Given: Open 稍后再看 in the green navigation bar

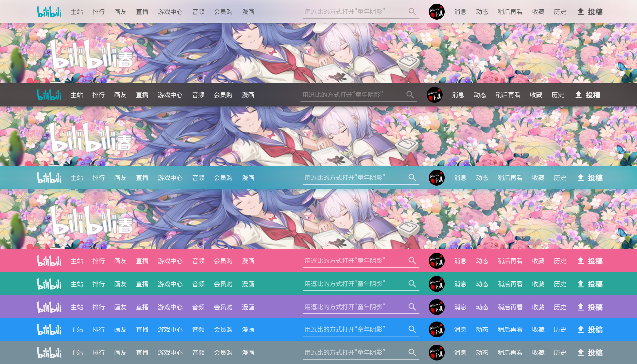Looking at the screenshot, I should click(510, 284).
